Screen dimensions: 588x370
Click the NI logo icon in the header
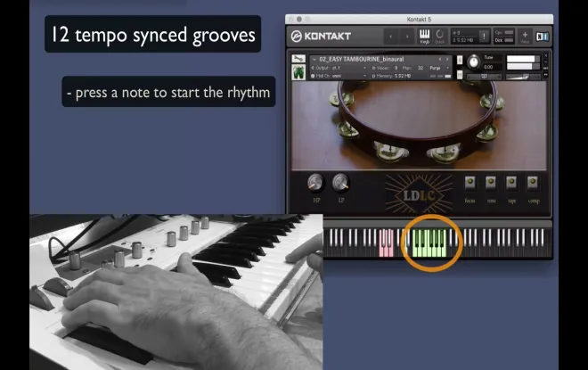[543, 37]
